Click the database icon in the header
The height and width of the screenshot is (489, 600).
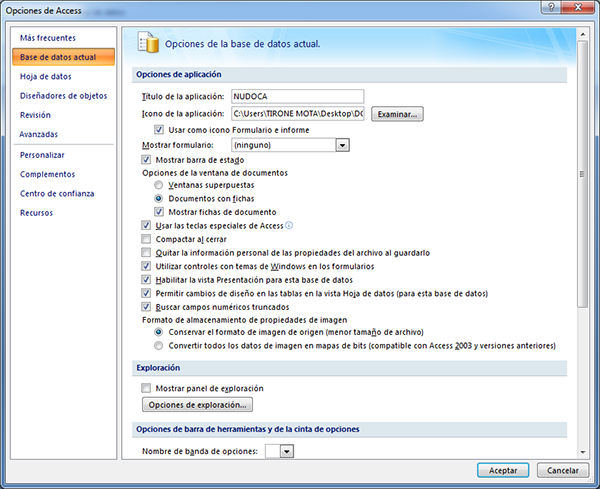pos(148,43)
